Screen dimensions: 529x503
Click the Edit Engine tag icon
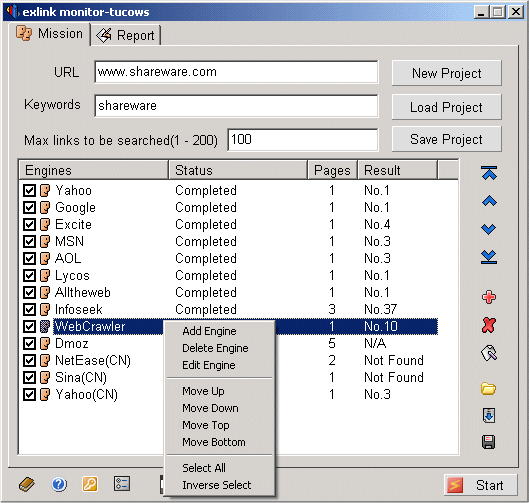click(489, 354)
